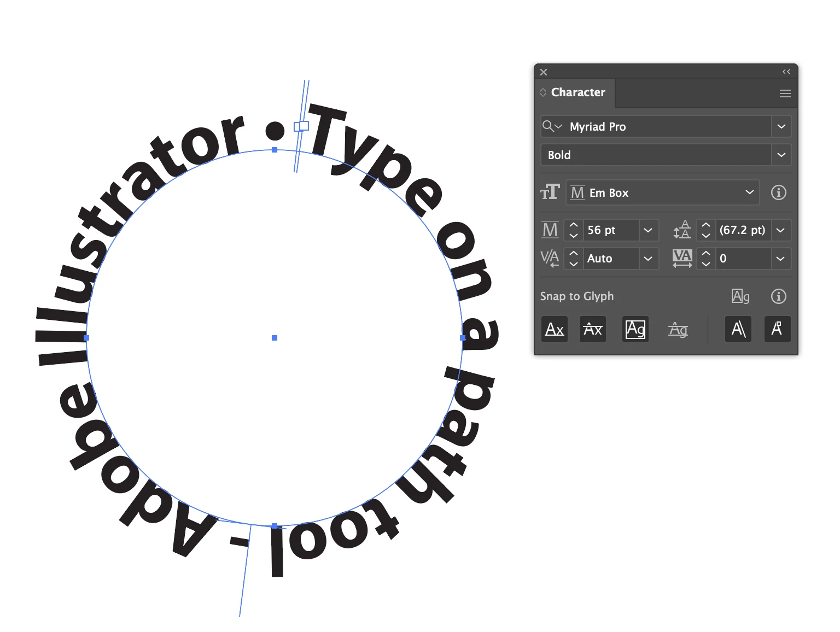Click the font size M icon
840x632 pixels.
[x=550, y=230]
